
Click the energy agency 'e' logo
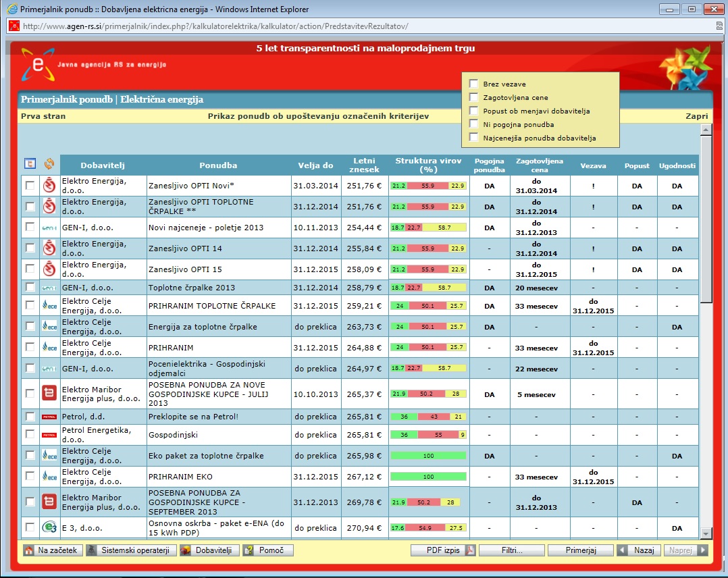(38, 65)
